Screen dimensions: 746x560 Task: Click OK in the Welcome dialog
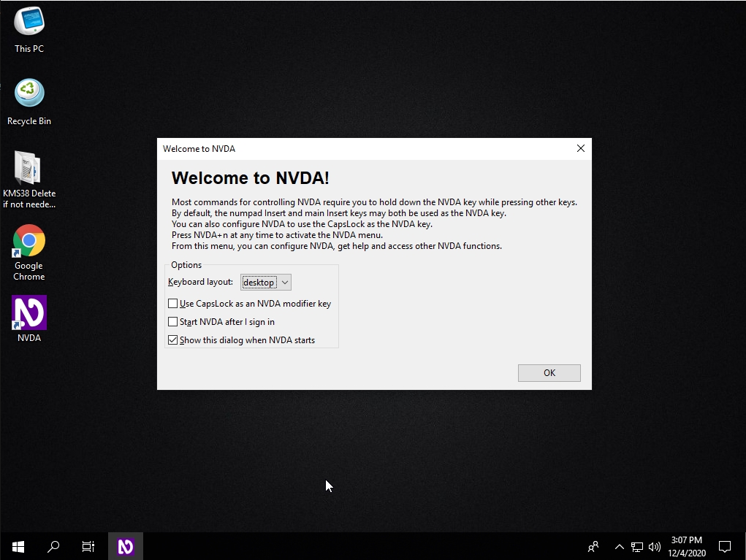tap(549, 373)
